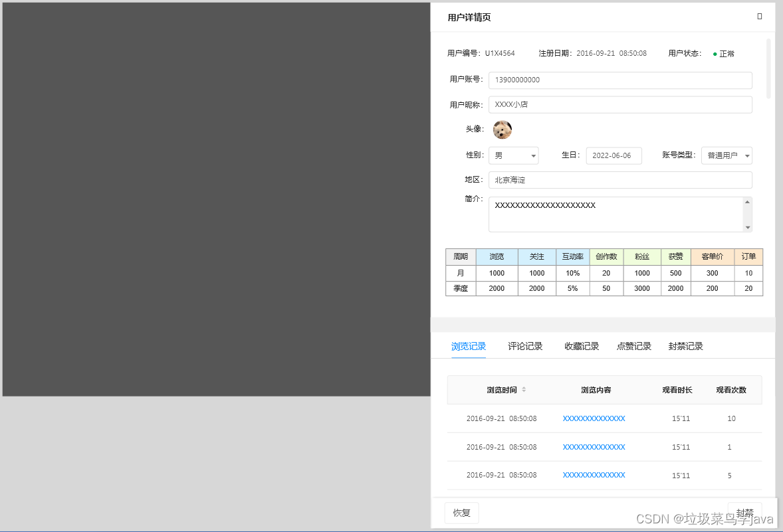
Task: Click the 用户账号 input field
Action: pyautogui.click(x=620, y=80)
